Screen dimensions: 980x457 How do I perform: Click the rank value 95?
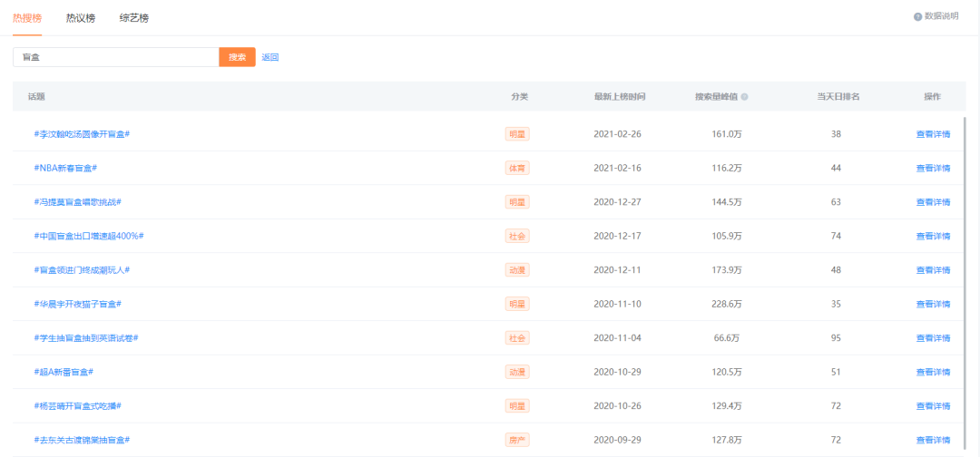(x=837, y=337)
